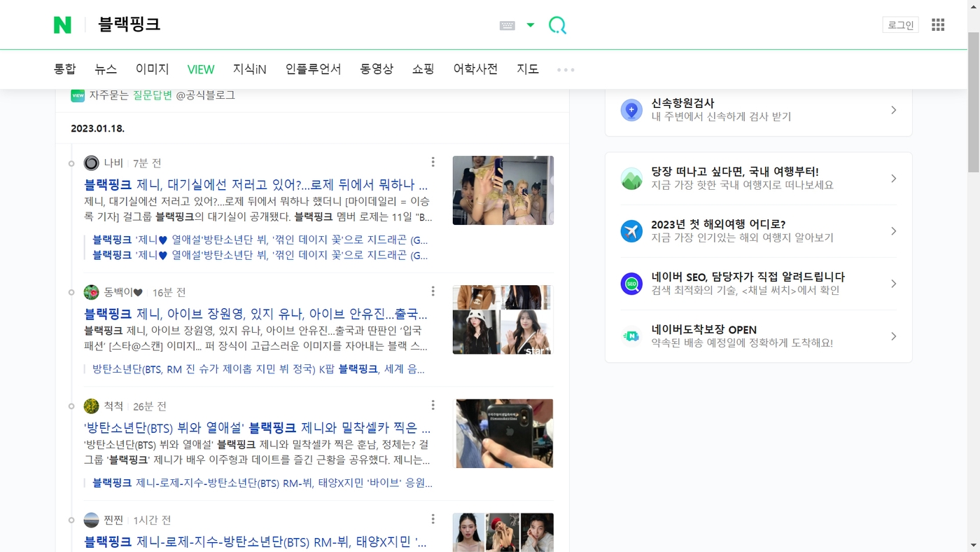Viewport: 980px width, 552px height.
Task: Open the 동백이 author name link
Action: pyautogui.click(x=123, y=292)
